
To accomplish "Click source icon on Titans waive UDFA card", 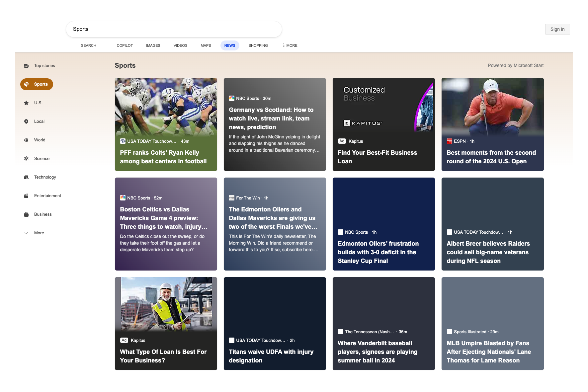I will (232, 340).
